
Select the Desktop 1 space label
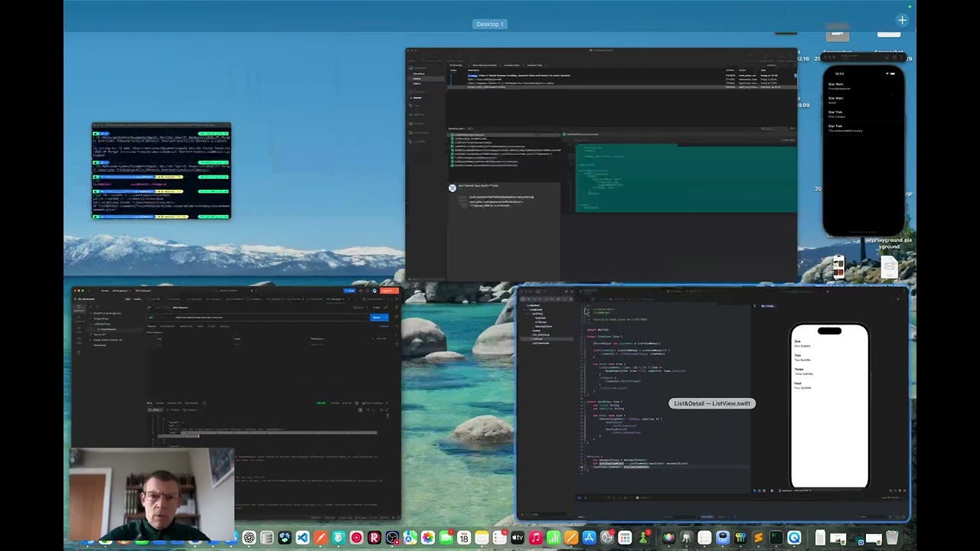pyautogui.click(x=490, y=24)
